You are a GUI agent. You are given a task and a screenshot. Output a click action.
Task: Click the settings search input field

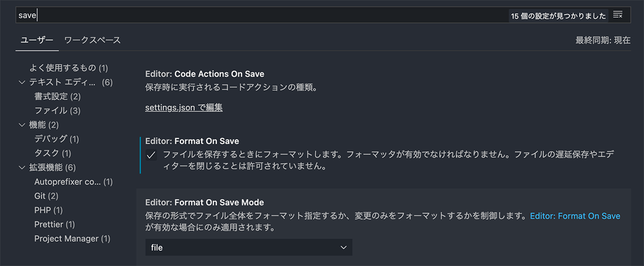258,15
